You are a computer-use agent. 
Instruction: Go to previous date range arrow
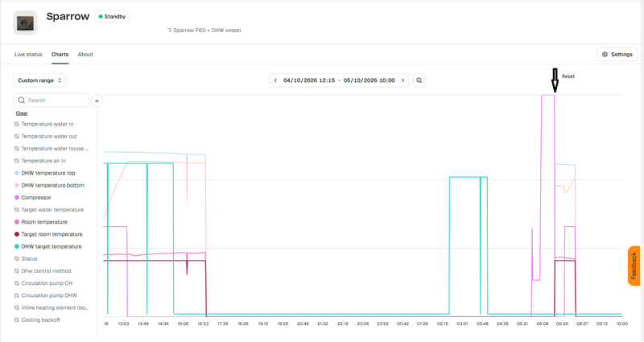[x=275, y=80]
